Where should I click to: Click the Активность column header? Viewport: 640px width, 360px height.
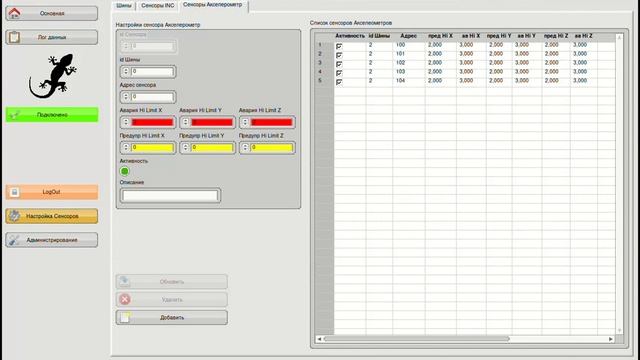coord(350,36)
